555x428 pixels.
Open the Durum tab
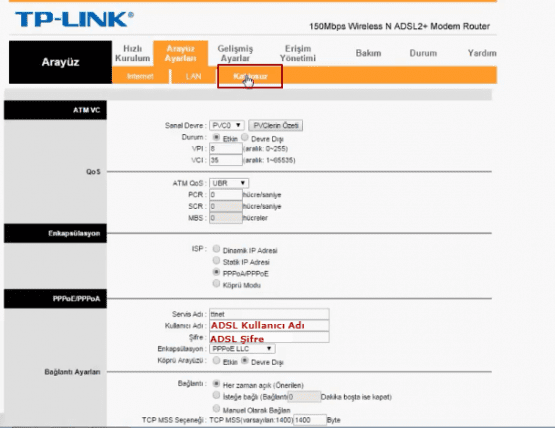click(423, 53)
